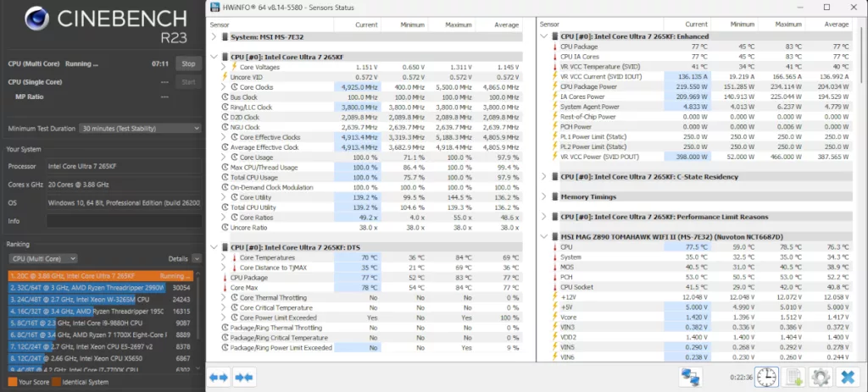The image size is (868, 392).
Task: Click the Start button for Single Core
Action: tap(188, 82)
